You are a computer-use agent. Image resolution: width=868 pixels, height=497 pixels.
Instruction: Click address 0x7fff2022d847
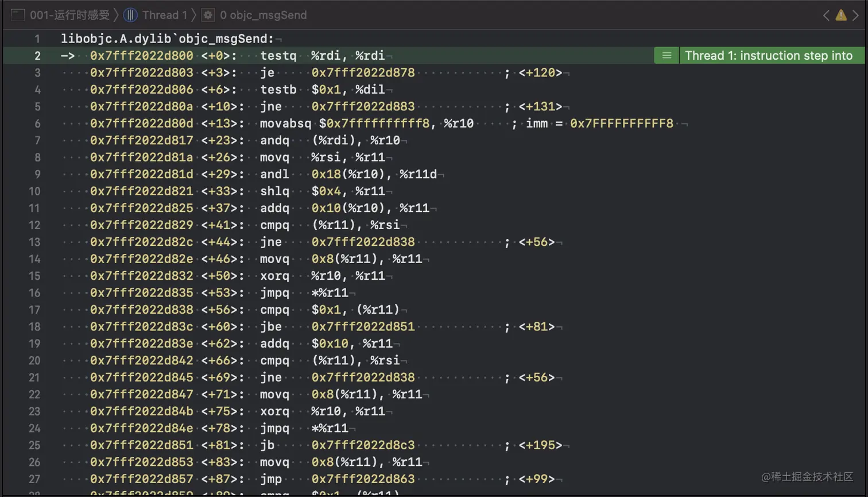pyautogui.click(x=142, y=395)
